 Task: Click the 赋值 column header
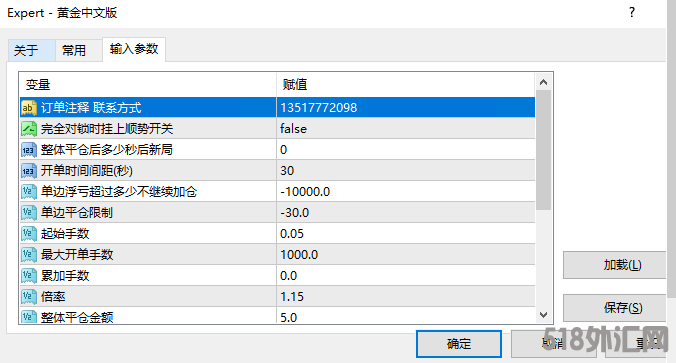coord(406,84)
